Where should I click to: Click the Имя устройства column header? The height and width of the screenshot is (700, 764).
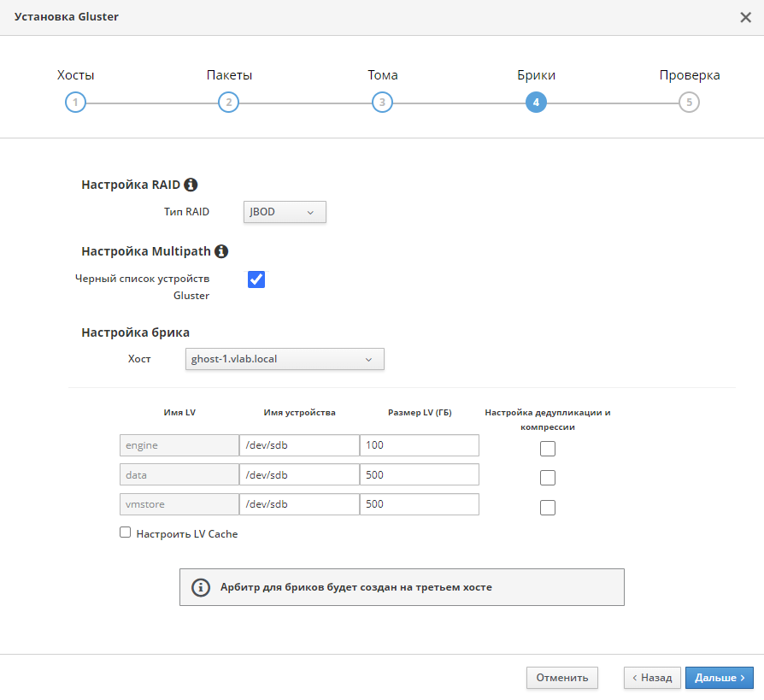coord(299,413)
